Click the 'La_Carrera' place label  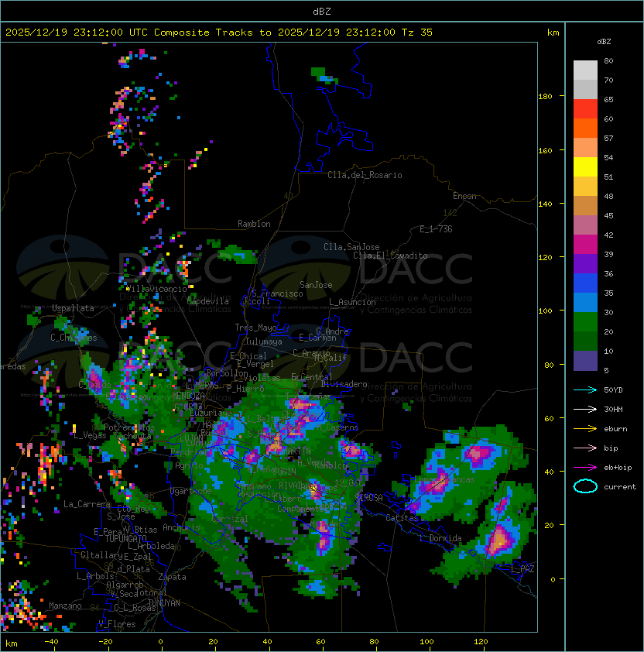[x=87, y=504]
